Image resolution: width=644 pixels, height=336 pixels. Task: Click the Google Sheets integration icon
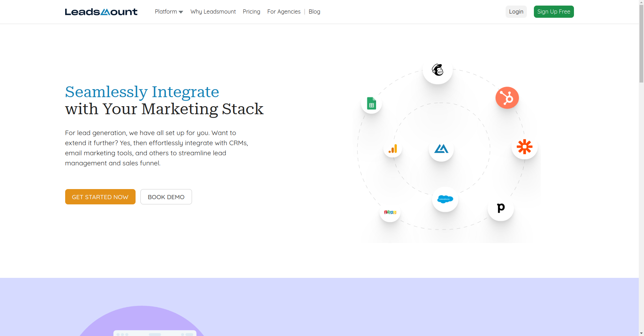pyautogui.click(x=371, y=103)
